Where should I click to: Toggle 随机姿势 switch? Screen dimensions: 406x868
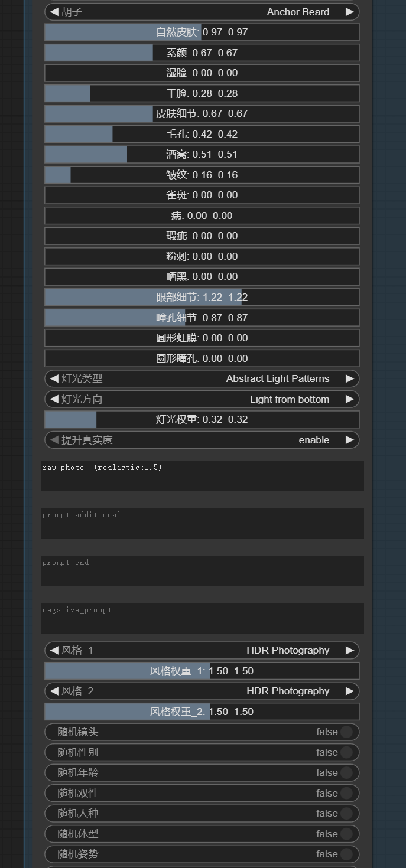click(346, 854)
